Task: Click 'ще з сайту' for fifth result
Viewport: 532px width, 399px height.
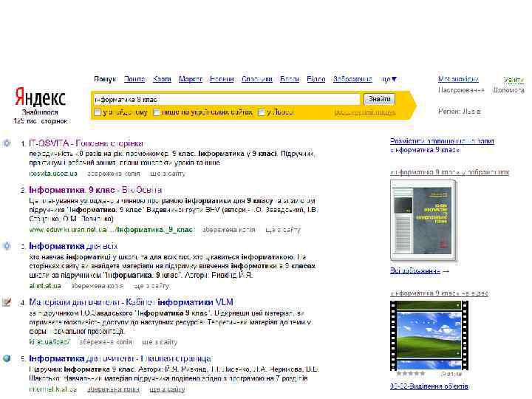Action: [x=167, y=389]
